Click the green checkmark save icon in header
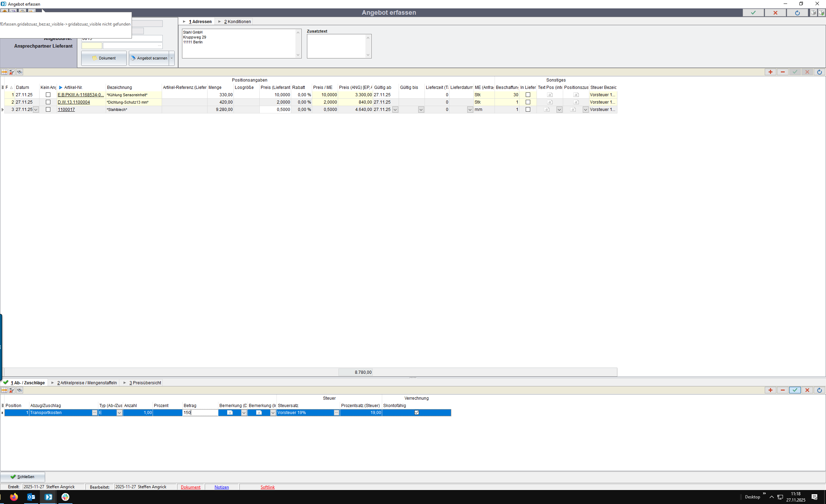Image resolution: width=826 pixels, height=504 pixels. (753, 13)
